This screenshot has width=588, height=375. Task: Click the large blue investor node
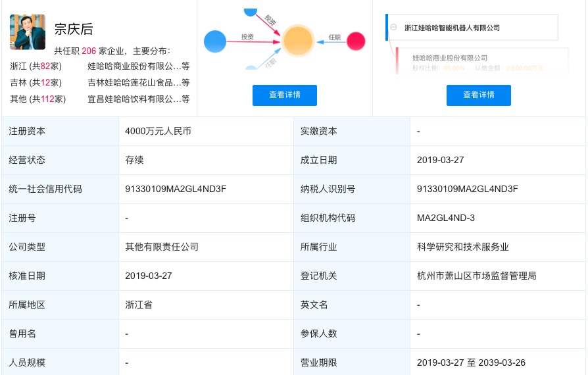tap(214, 41)
